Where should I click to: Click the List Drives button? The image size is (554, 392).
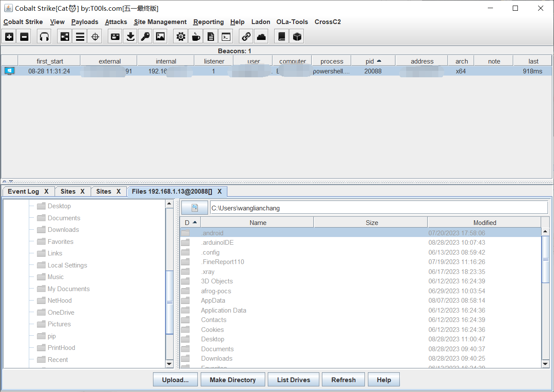coord(294,380)
